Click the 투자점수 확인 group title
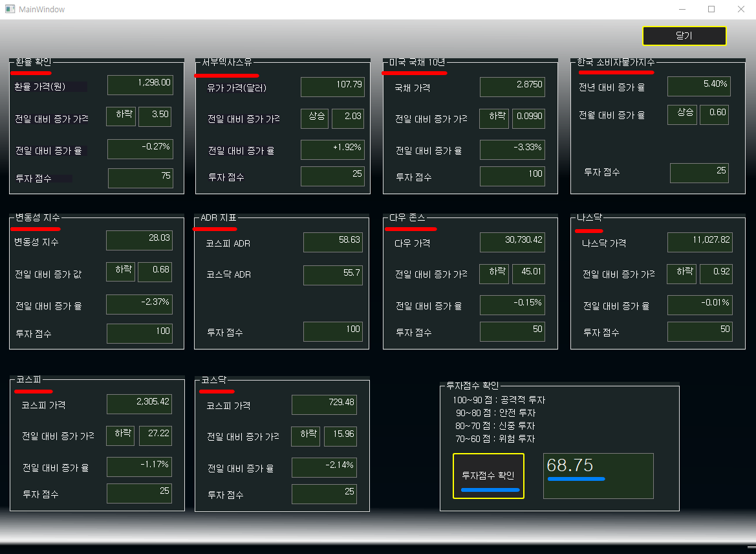This screenshot has width=756, height=554. (x=473, y=386)
